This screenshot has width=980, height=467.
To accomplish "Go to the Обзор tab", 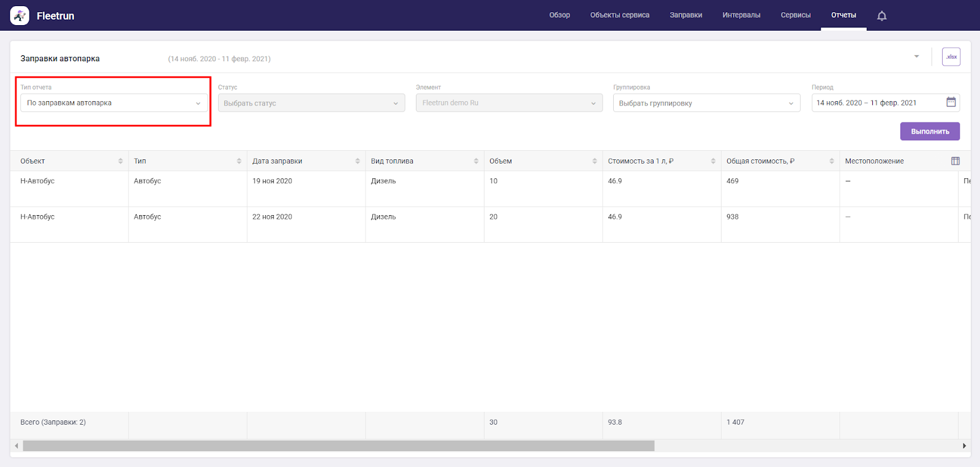I will [559, 15].
